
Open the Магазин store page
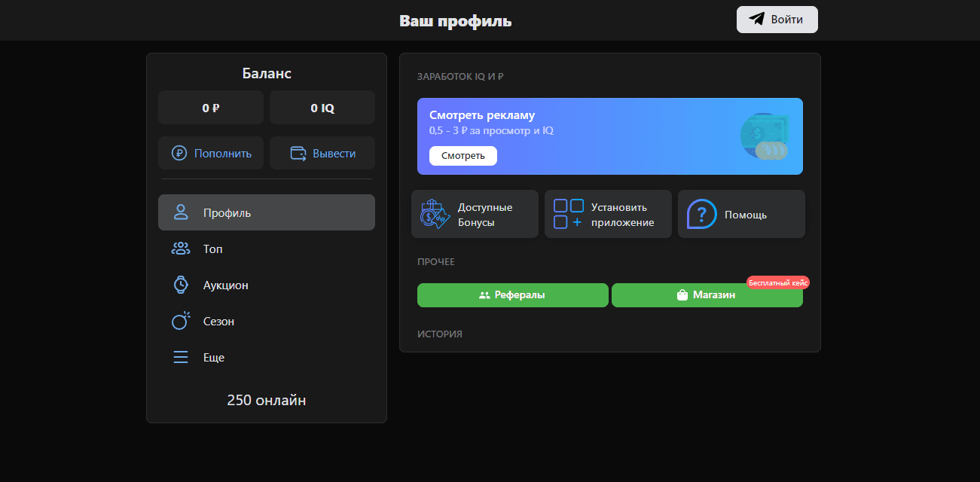[x=707, y=294]
